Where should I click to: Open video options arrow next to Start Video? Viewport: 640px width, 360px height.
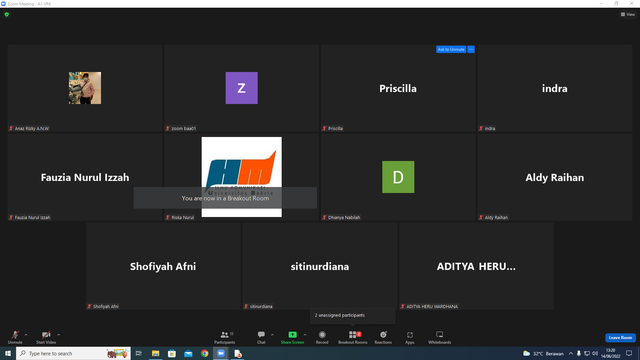(x=58, y=335)
